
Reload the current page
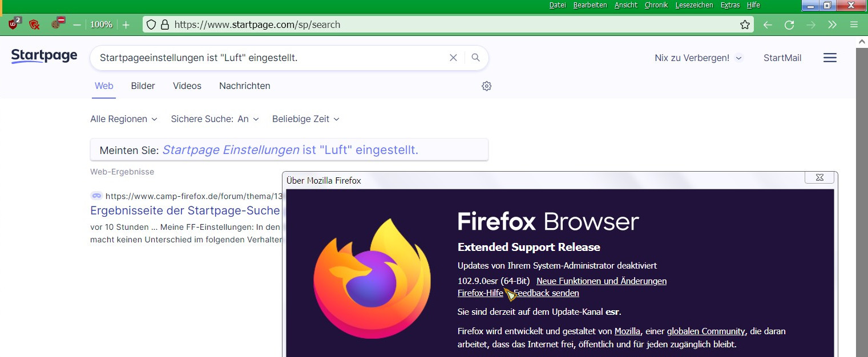(x=789, y=25)
